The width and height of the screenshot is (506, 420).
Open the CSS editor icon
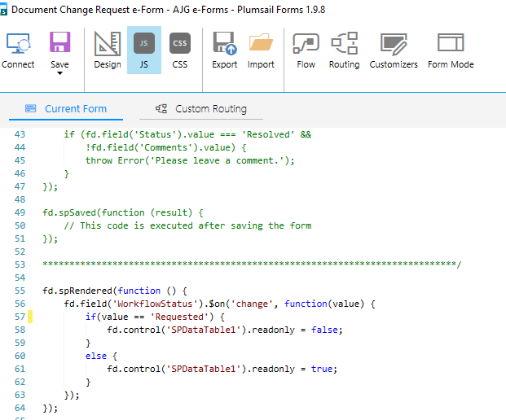point(180,44)
